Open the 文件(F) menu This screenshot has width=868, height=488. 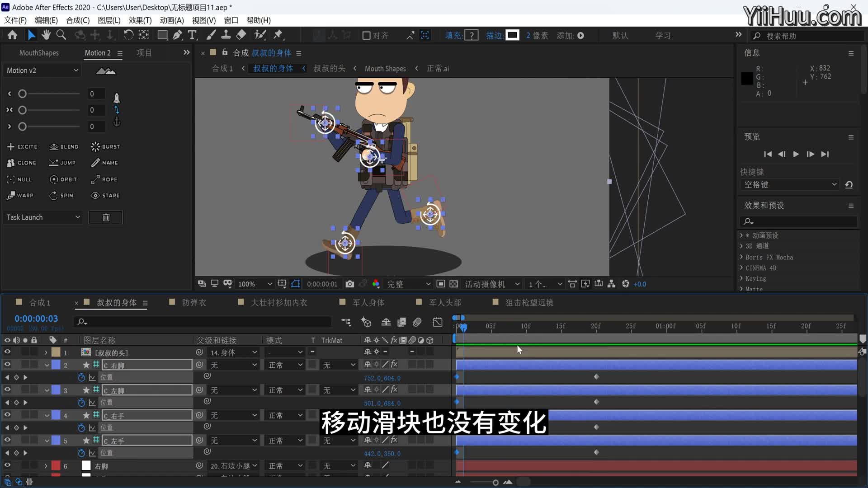(x=15, y=20)
